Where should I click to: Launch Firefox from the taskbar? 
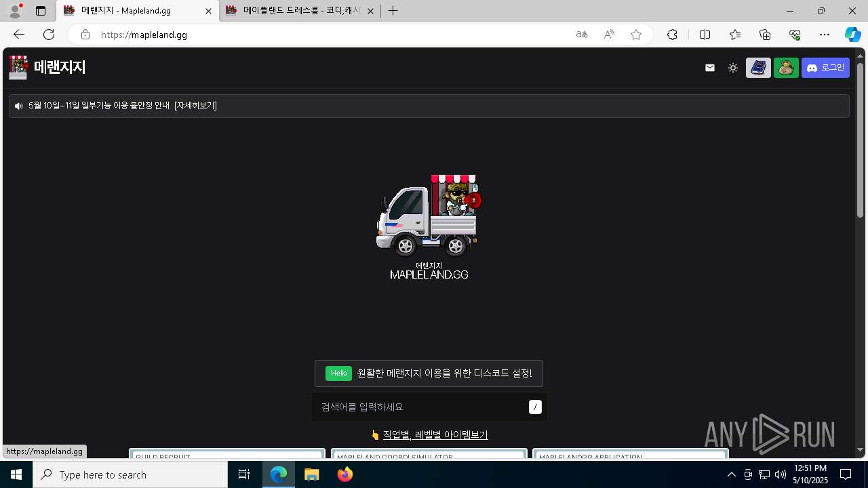(344, 474)
